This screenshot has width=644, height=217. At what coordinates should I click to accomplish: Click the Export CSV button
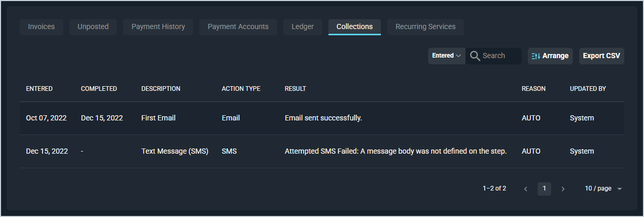[601, 56]
